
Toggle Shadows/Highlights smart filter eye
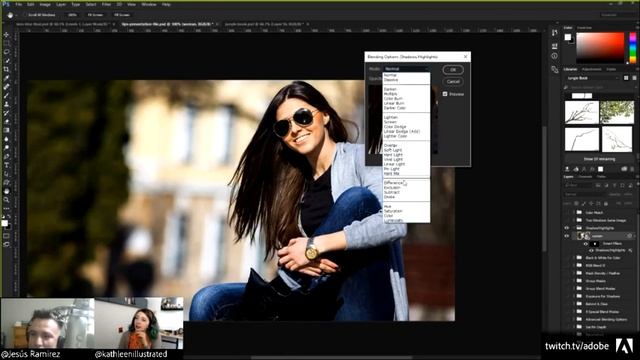pyautogui.click(x=591, y=250)
